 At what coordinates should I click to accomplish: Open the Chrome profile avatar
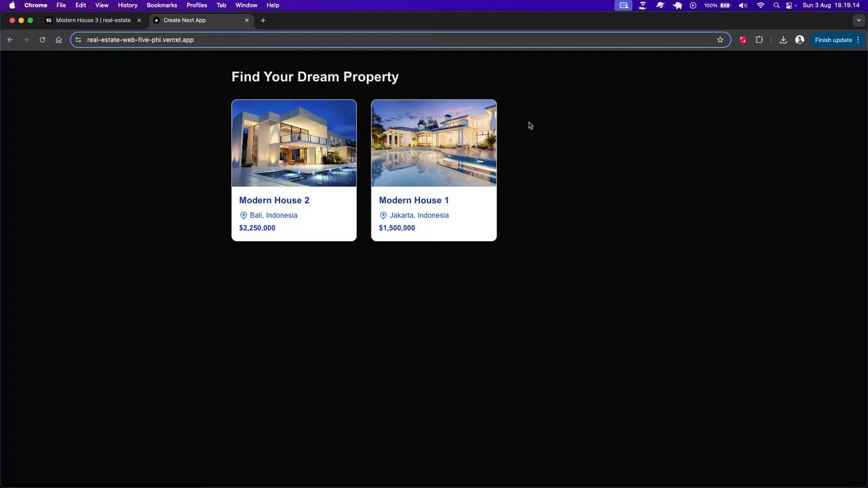coord(800,40)
